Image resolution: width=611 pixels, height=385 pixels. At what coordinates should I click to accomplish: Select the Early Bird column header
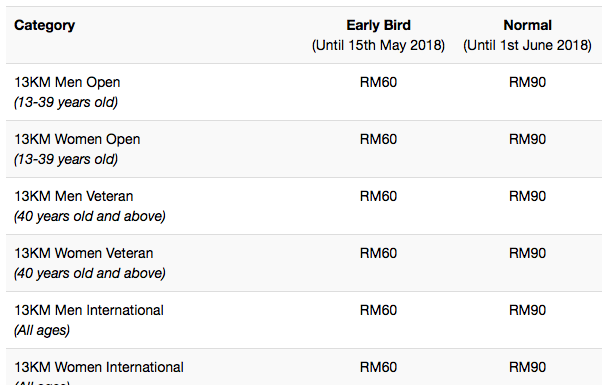coord(378,25)
